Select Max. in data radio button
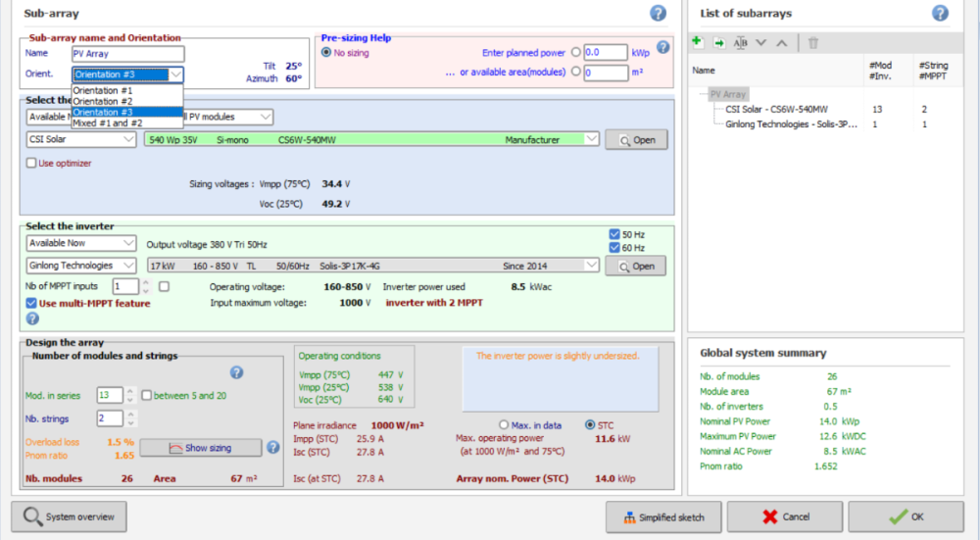 pyautogui.click(x=505, y=424)
